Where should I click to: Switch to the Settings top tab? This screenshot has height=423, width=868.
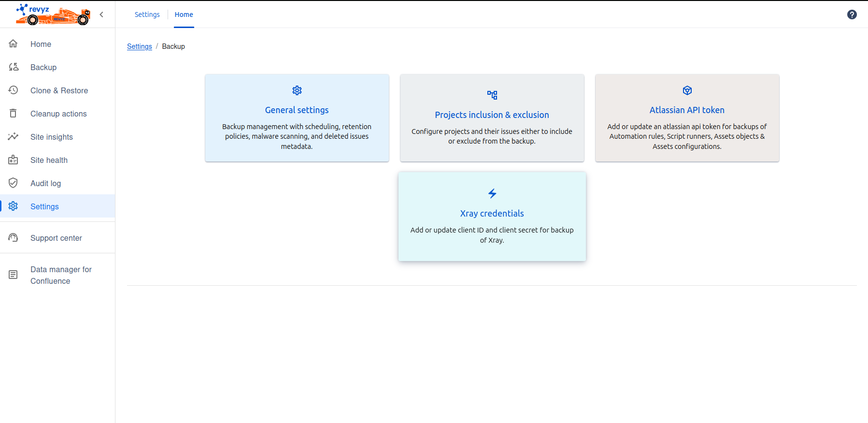147,15
